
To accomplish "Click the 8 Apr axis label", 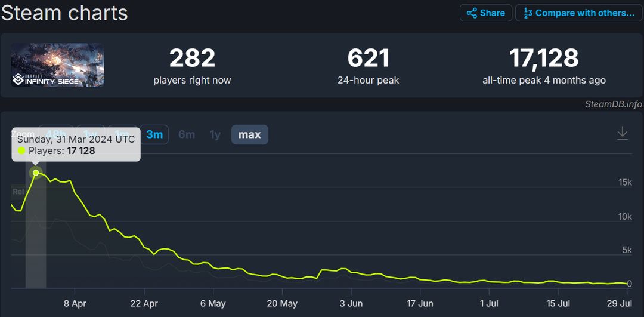I will (x=75, y=304).
